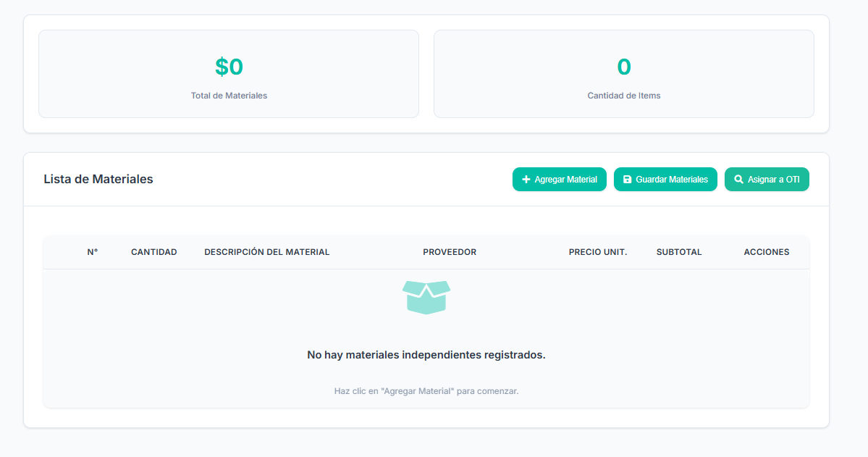Select the CANTIDAD column header

tap(153, 252)
